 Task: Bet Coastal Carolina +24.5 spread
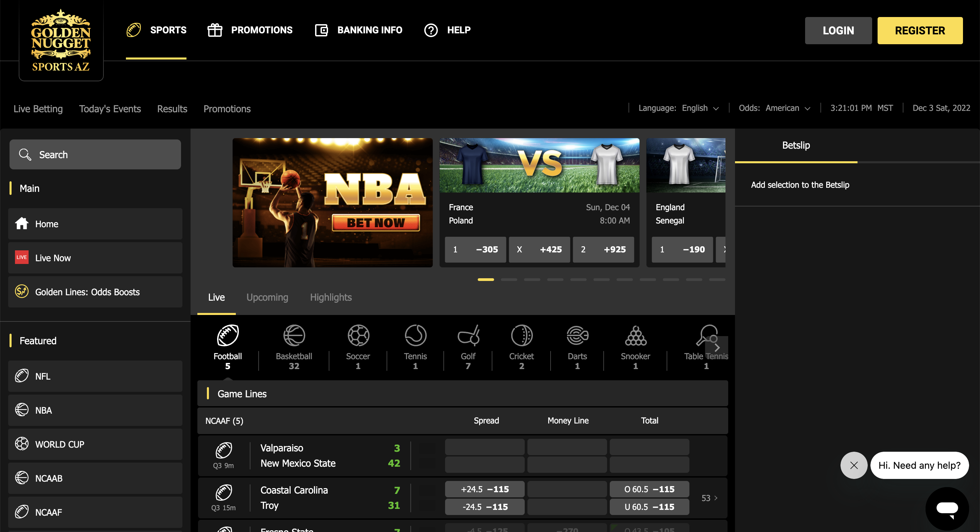point(485,489)
